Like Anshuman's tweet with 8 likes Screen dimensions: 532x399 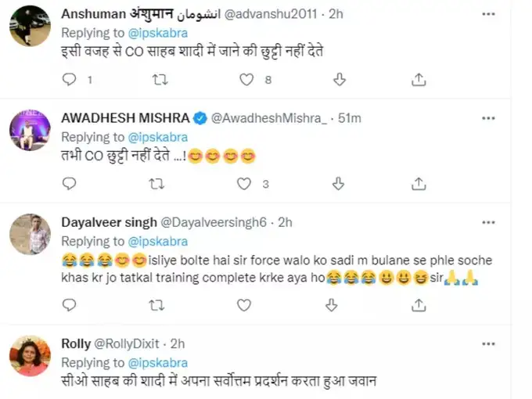pyautogui.click(x=247, y=79)
